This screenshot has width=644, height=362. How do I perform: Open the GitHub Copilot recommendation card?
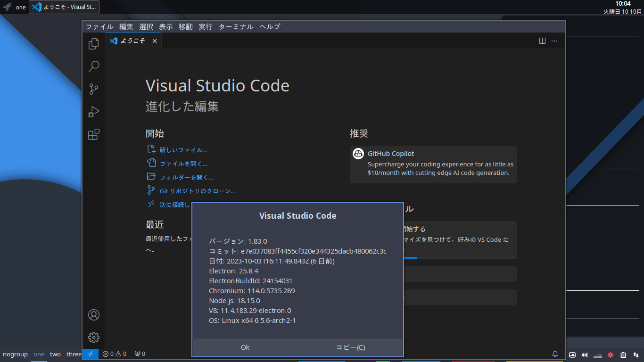coord(433,164)
